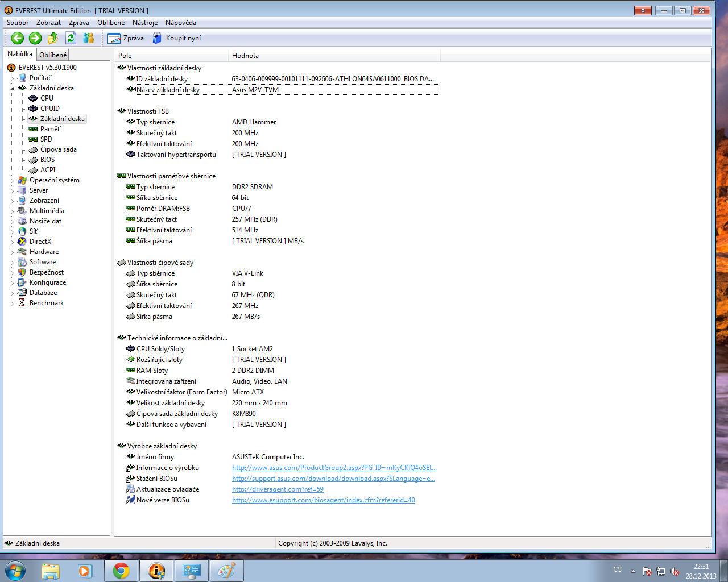The image size is (728, 582).
Task: Open the Nástroje menu
Action: 145,23
